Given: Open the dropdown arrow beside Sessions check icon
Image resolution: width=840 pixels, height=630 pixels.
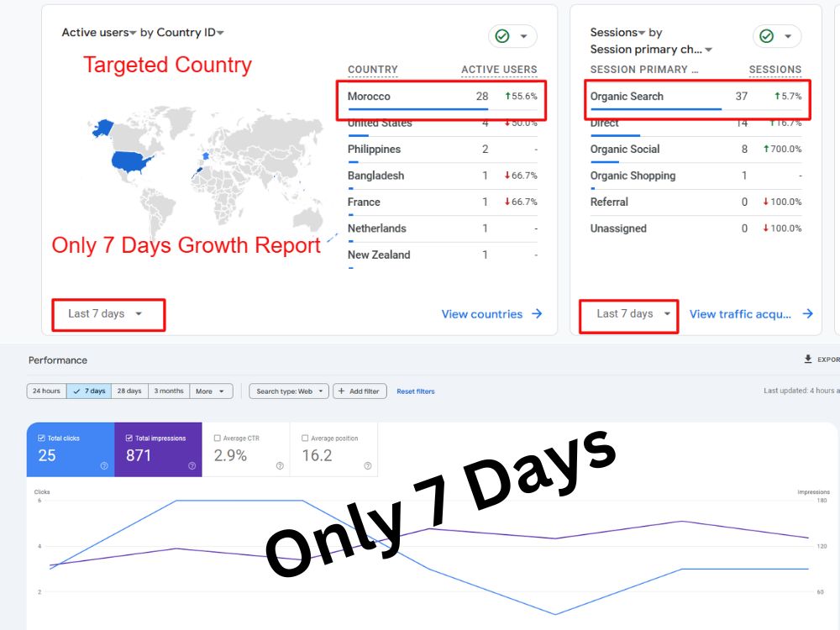Looking at the screenshot, I should click(788, 36).
